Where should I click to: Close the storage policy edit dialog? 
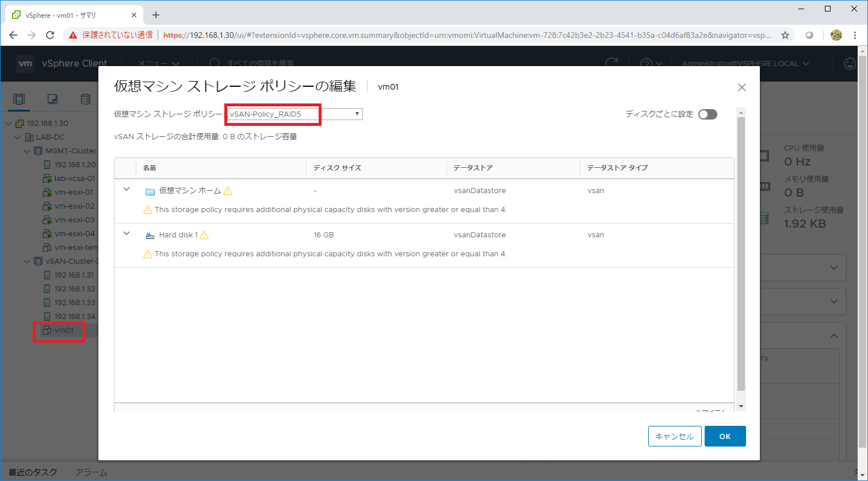tap(742, 87)
